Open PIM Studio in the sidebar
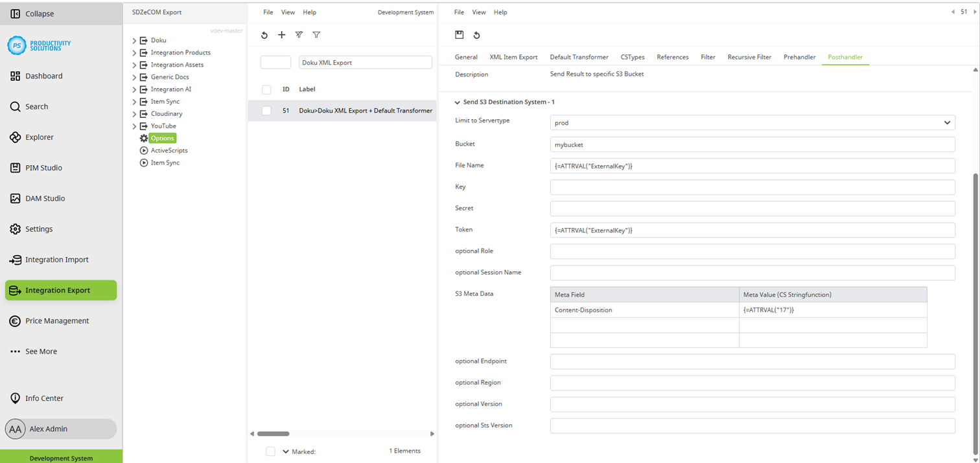The width and height of the screenshot is (980, 463). (x=43, y=168)
